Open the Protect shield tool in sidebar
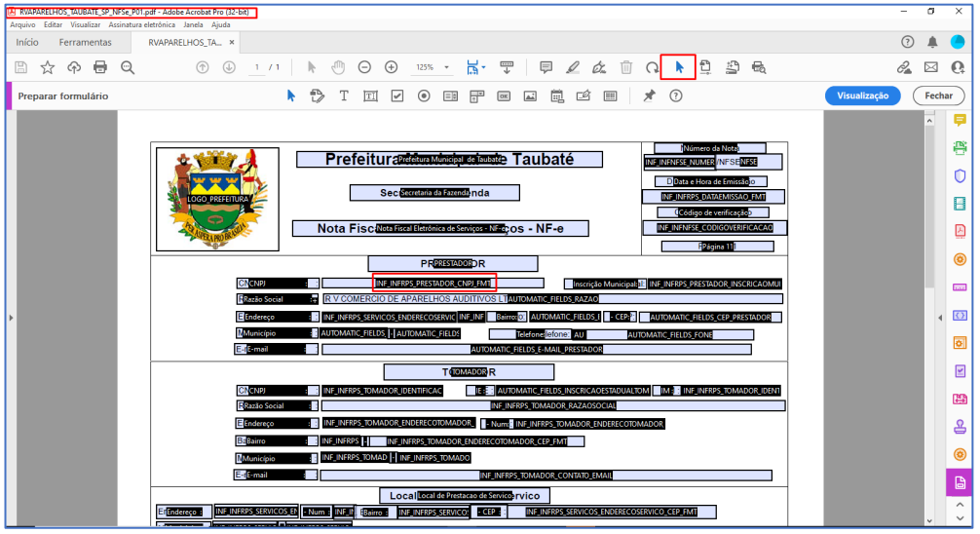Screen dimensions: 980x534 [x=960, y=176]
